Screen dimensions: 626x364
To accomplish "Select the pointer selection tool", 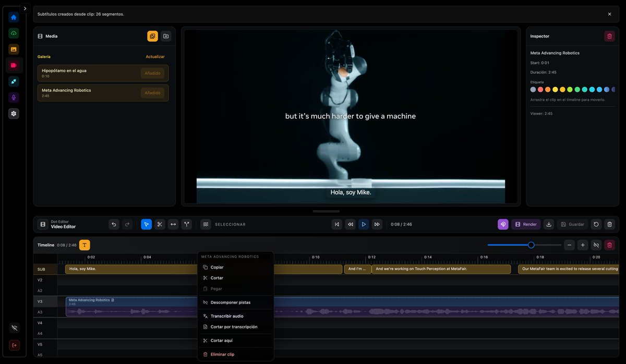I will (147, 224).
